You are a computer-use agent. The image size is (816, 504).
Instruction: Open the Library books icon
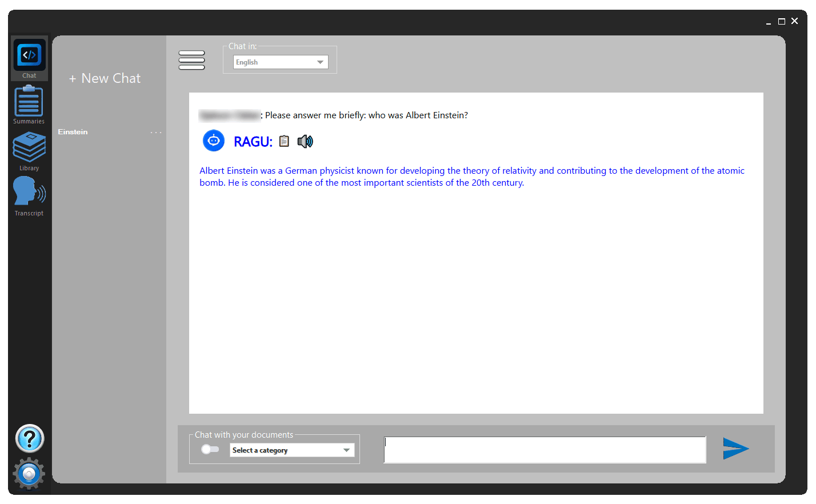29,150
